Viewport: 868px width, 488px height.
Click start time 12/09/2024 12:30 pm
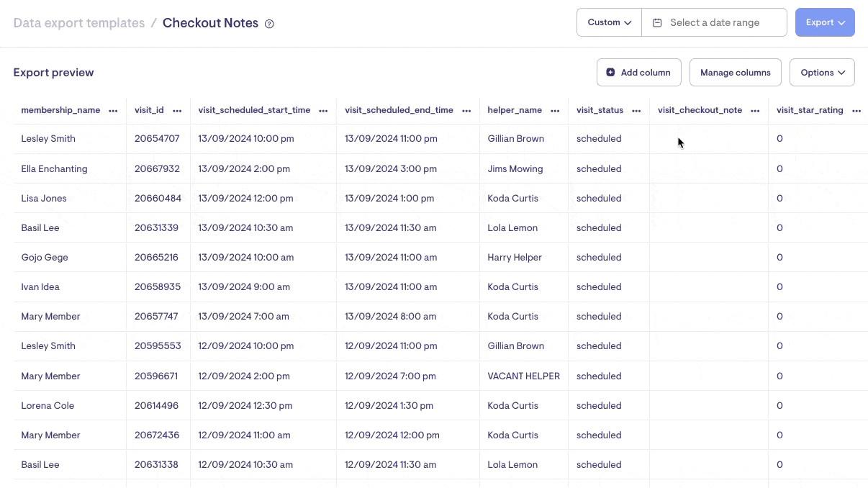[246, 405]
